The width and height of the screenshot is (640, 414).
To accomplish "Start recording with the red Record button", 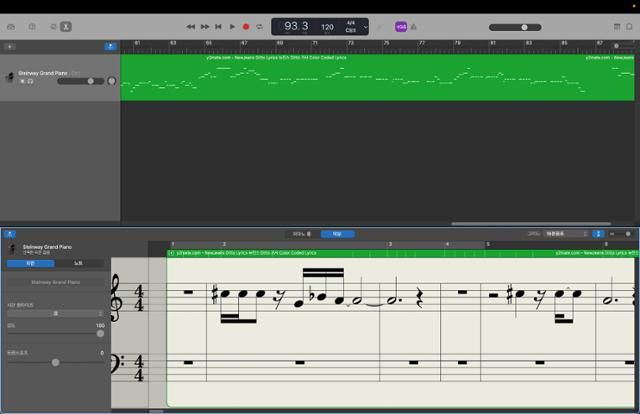I will [x=246, y=27].
